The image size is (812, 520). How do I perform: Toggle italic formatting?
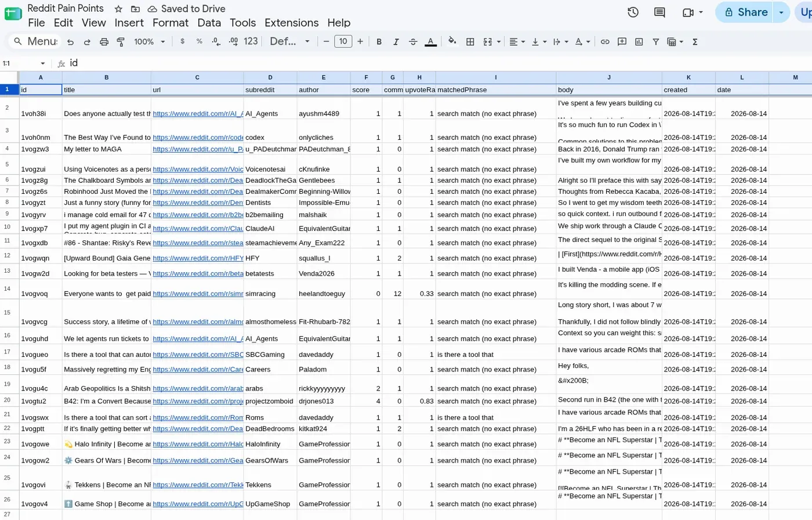[x=396, y=42]
